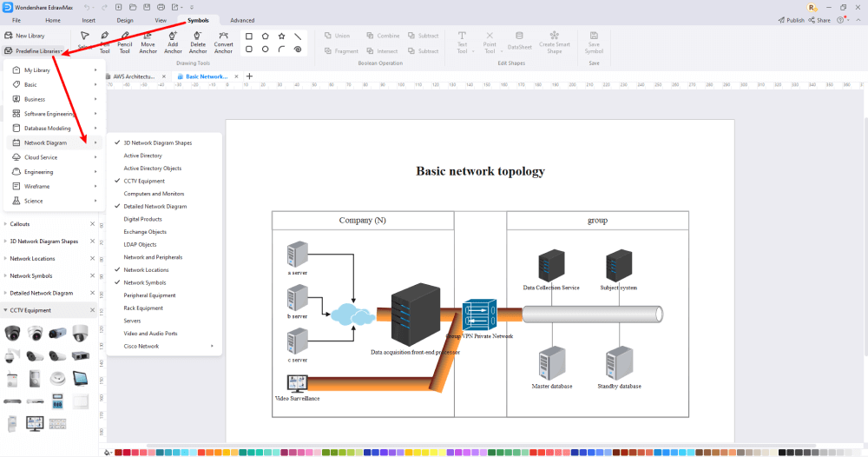
Task: Open the DataSheet tool
Action: point(519,41)
